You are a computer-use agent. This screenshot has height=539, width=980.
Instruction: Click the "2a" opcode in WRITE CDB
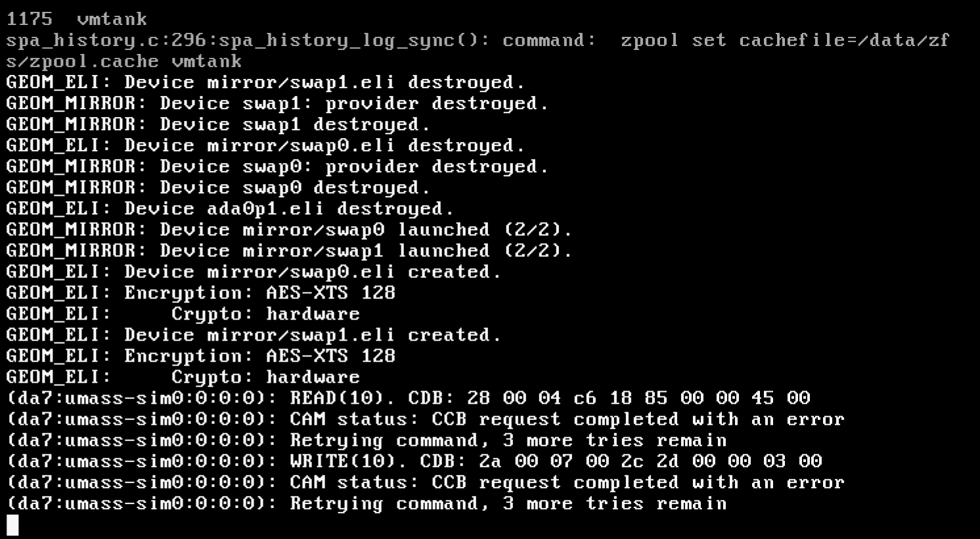click(x=490, y=461)
